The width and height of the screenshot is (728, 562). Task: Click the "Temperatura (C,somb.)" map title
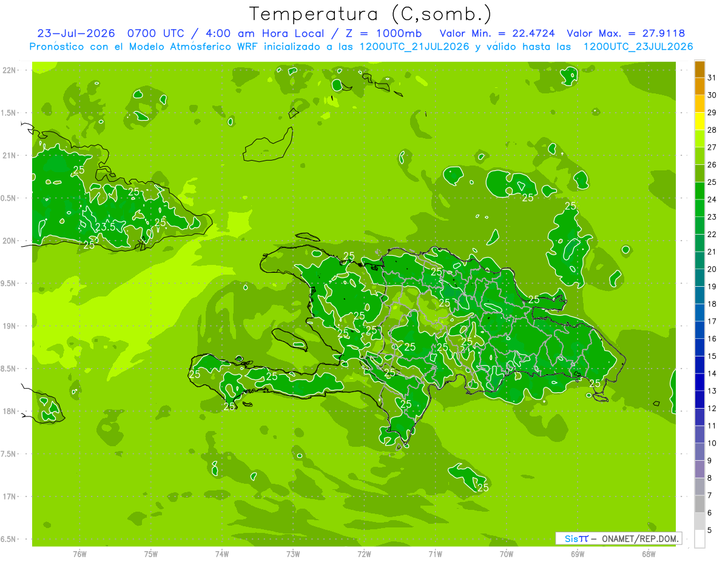[x=370, y=13]
